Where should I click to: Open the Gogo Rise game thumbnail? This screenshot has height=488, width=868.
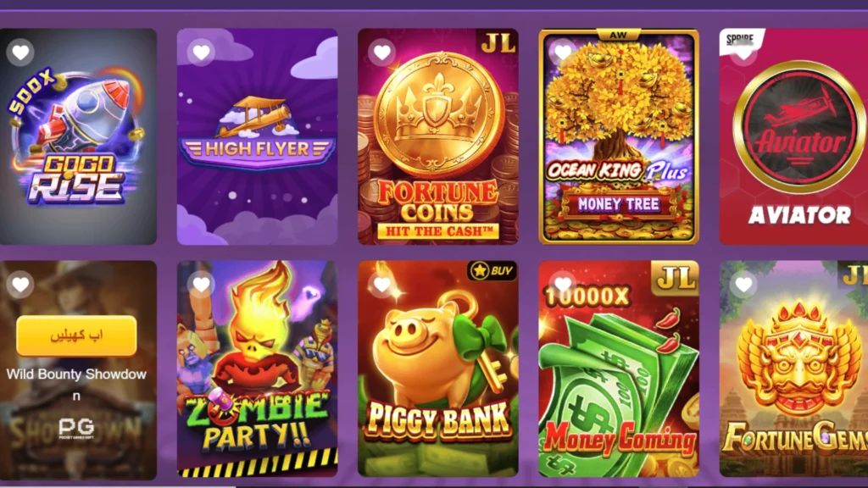click(78, 136)
